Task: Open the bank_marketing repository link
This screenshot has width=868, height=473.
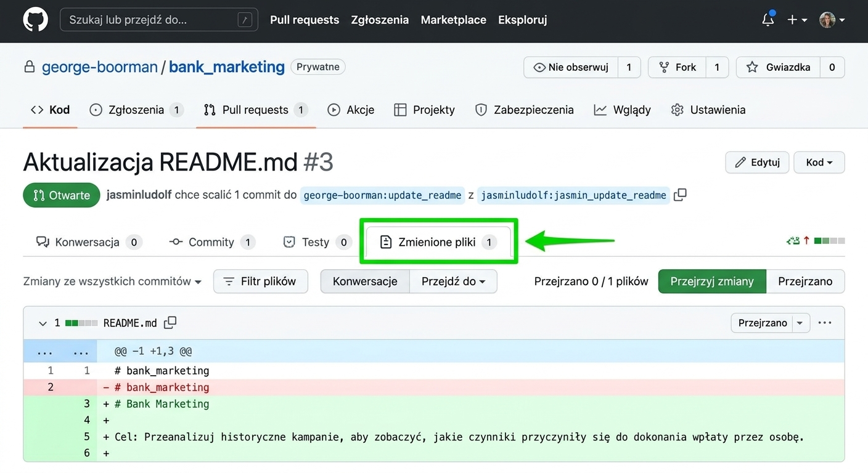Action: coord(227,67)
